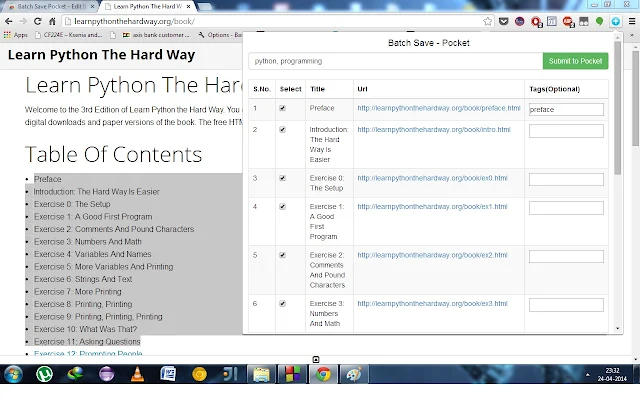Viewport: 640px width, 400px height.
Task: Uncheck the Exercise 3 row checkbox
Action: pos(282,304)
